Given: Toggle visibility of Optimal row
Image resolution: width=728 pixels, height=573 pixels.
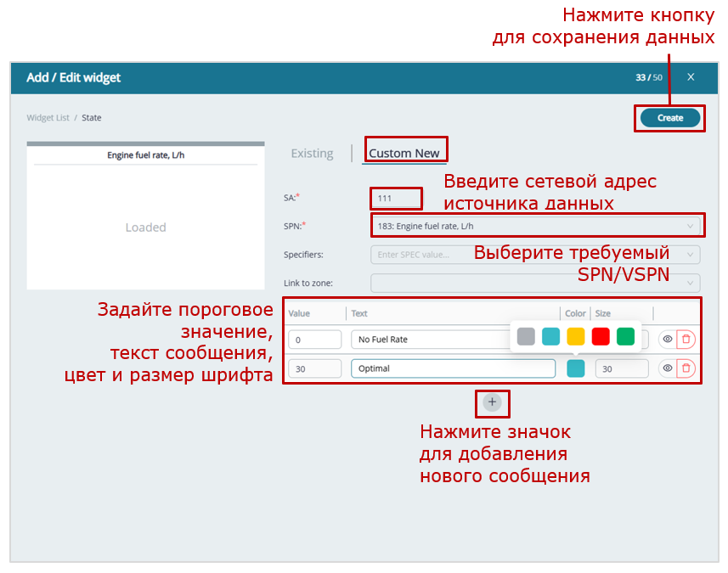Looking at the screenshot, I should 668,368.
